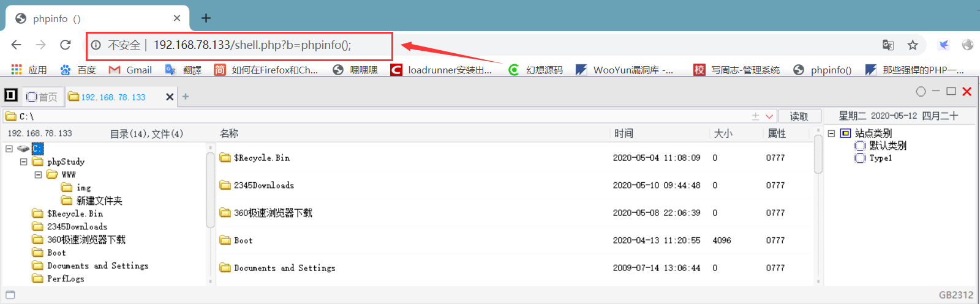The height and width of the screenshot is (304, 980).
Task: Select the 360极速浏览器下载 list row
Action: point(514,213)
